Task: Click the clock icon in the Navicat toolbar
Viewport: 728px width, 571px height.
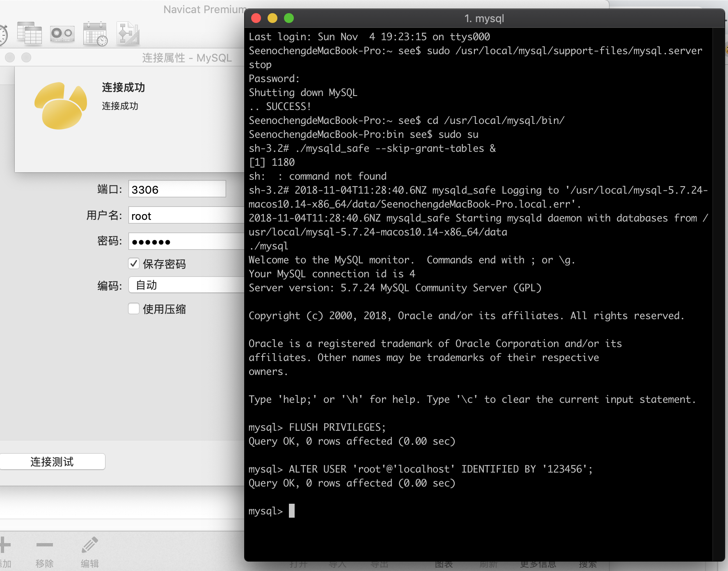Action: click(3, 35)
